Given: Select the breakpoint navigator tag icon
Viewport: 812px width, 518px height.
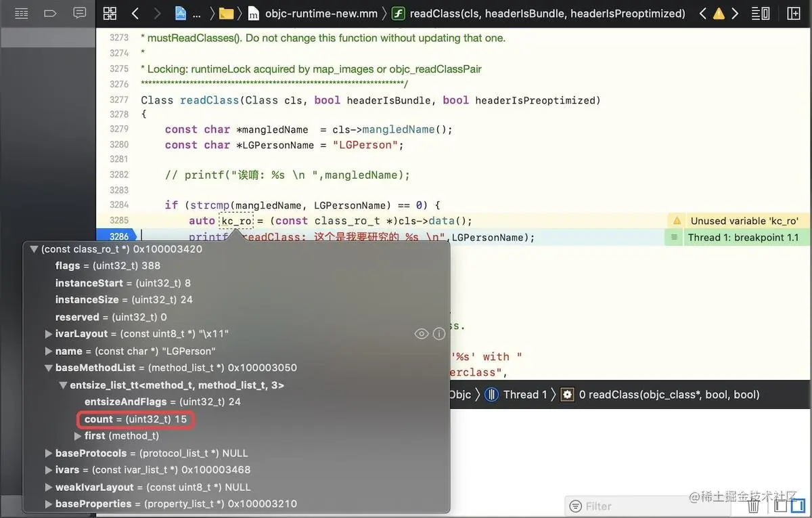Looking at the screenshot, I should pos(50,13).
